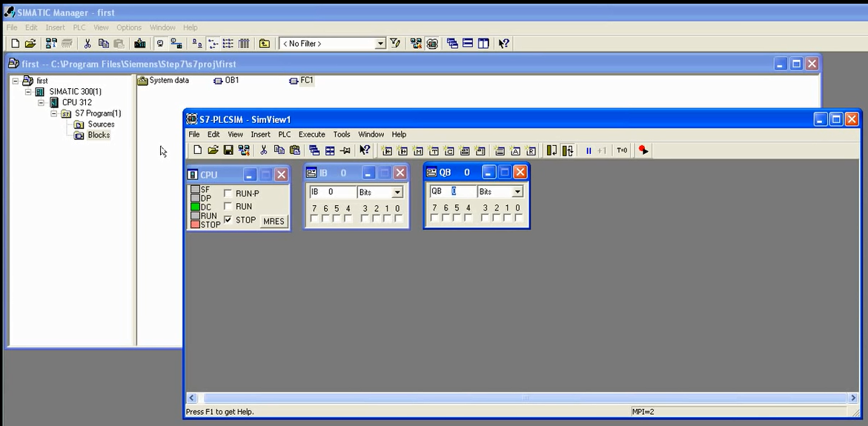Click the New Project icon in SIMATIC Manager toolbar
This screenshot has width=868, height=426.
[16, 43]
